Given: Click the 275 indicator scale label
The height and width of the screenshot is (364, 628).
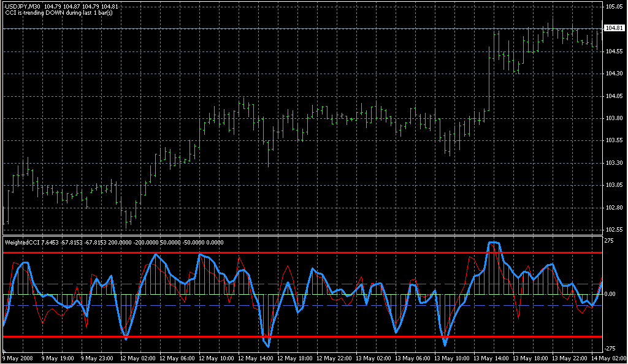Looking at the screenshot, I should coord(608,241).
